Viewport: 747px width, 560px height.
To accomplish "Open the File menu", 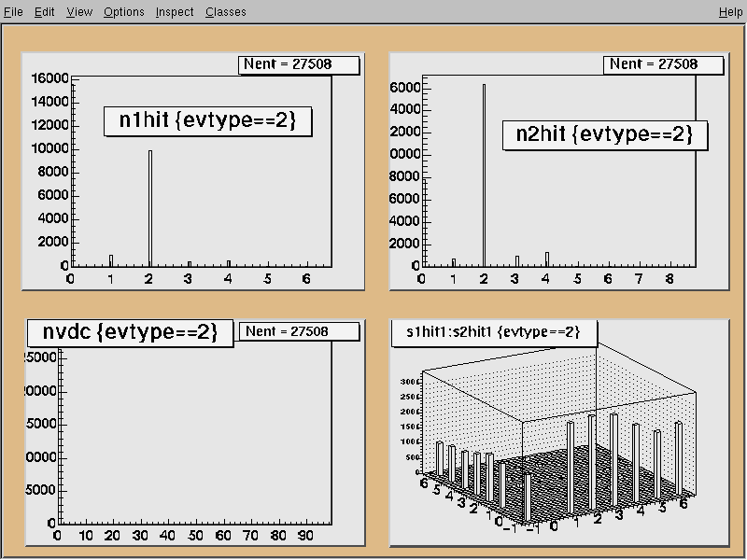I will coord(13,11).
